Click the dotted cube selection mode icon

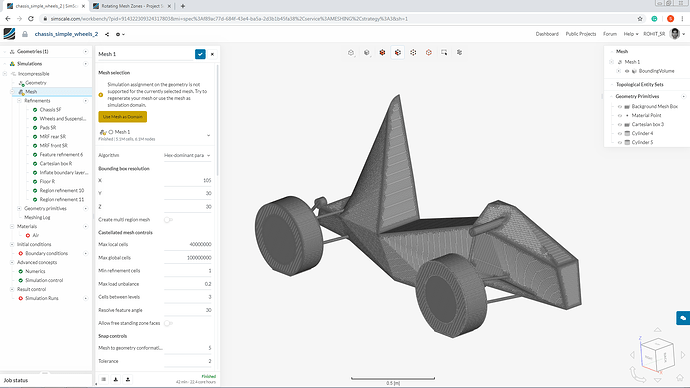(413, 52)
